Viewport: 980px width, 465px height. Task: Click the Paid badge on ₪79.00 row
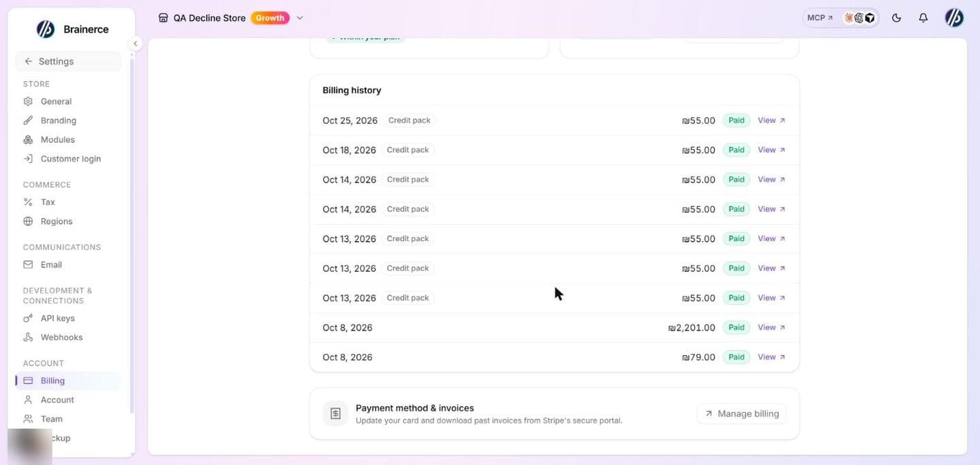click(736, 357)
